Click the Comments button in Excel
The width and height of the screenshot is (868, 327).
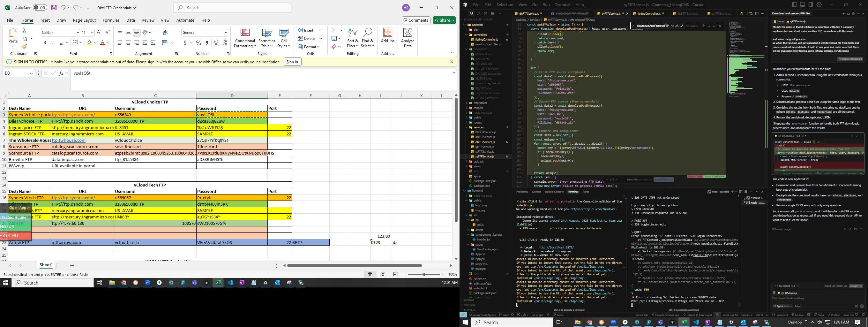tap(416, 20)
